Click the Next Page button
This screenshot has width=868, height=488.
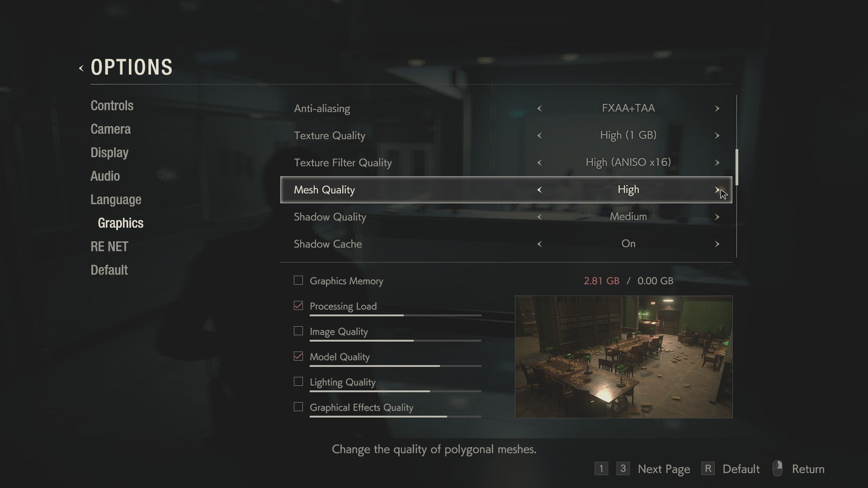[x=664, y=469]
